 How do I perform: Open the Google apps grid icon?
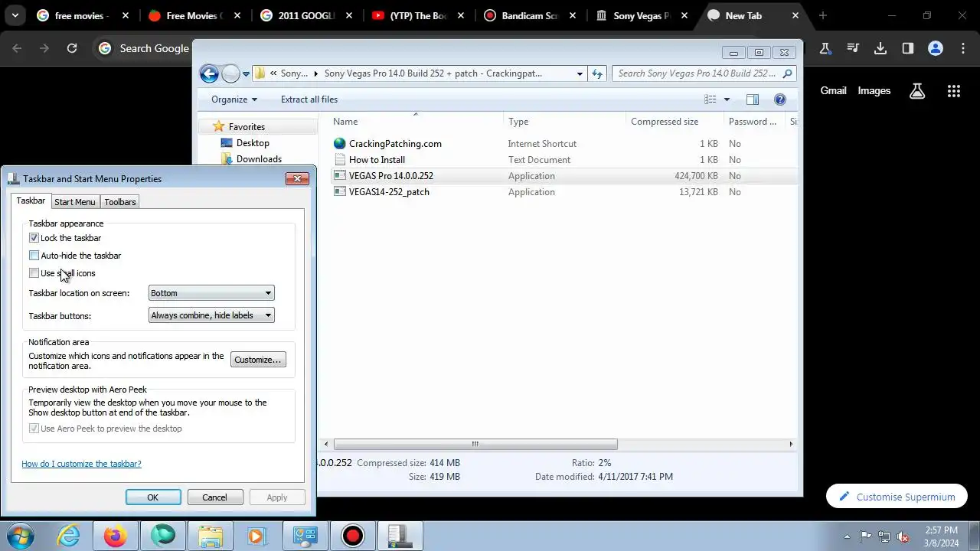point(953,91)
